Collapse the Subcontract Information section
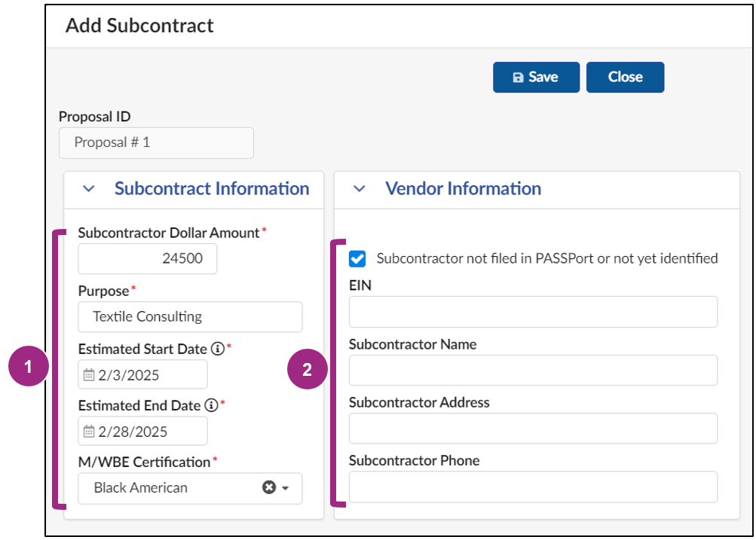Screen dimensions: 756x540 [x=87, y=189]
